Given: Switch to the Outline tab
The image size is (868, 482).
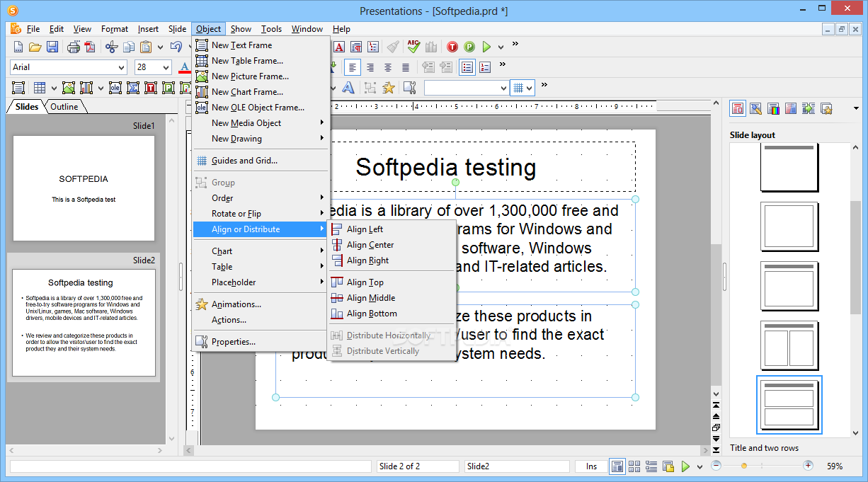Looking at the screenshot, I should click(64, 107).
